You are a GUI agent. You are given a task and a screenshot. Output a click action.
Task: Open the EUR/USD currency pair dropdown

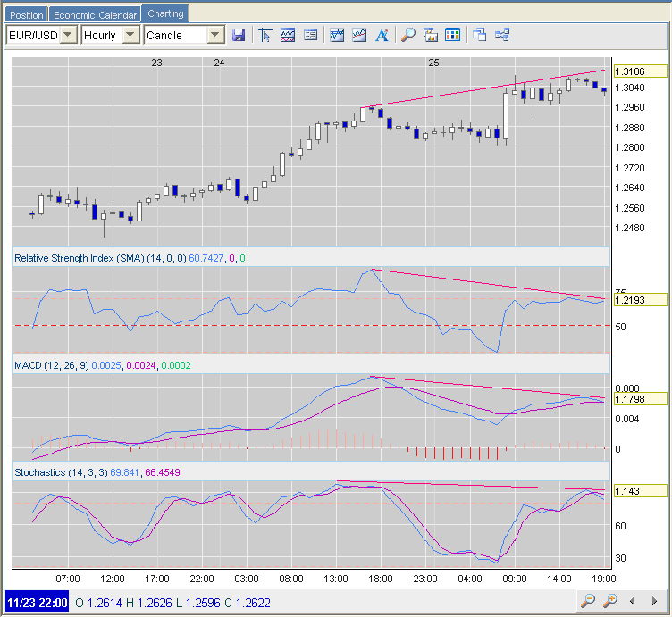(69, 35)
